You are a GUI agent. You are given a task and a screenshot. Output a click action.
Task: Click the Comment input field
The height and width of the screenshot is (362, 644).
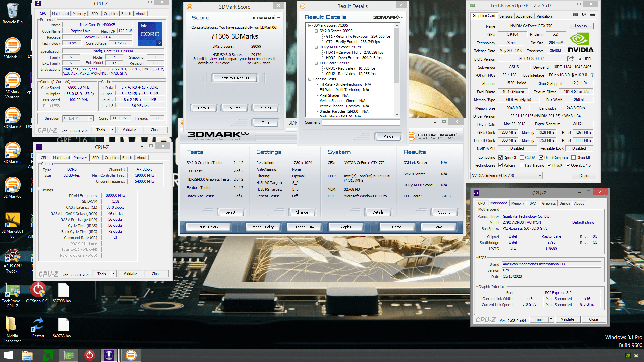[361, 123]
